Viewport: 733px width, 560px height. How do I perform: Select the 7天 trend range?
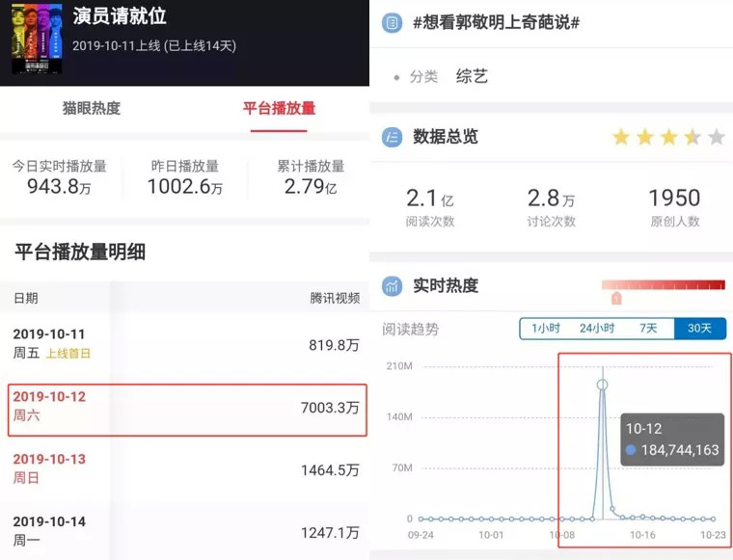pos(648,329)
